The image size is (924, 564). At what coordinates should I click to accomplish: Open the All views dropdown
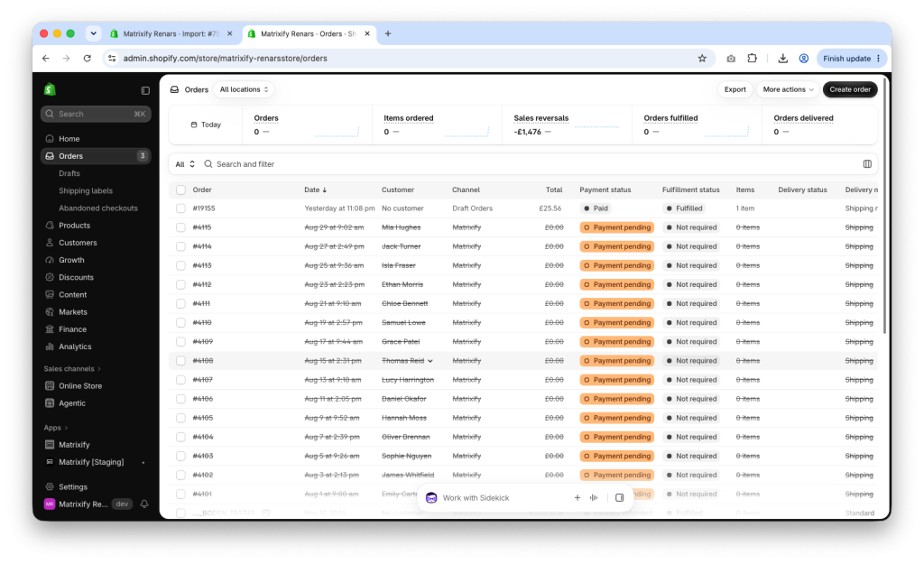pos(185,164)
